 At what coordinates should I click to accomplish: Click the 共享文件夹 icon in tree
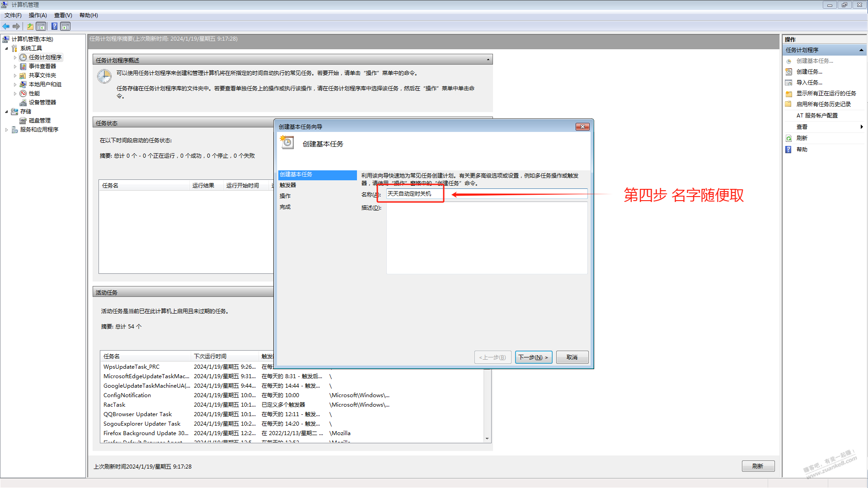click(x=23, y=75)
